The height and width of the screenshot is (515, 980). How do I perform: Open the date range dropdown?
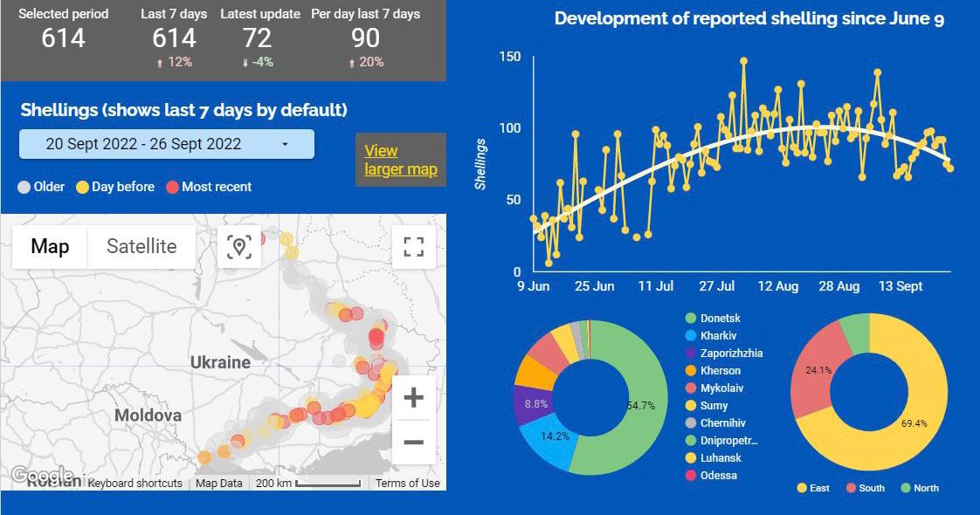click(x=166, y=144)
